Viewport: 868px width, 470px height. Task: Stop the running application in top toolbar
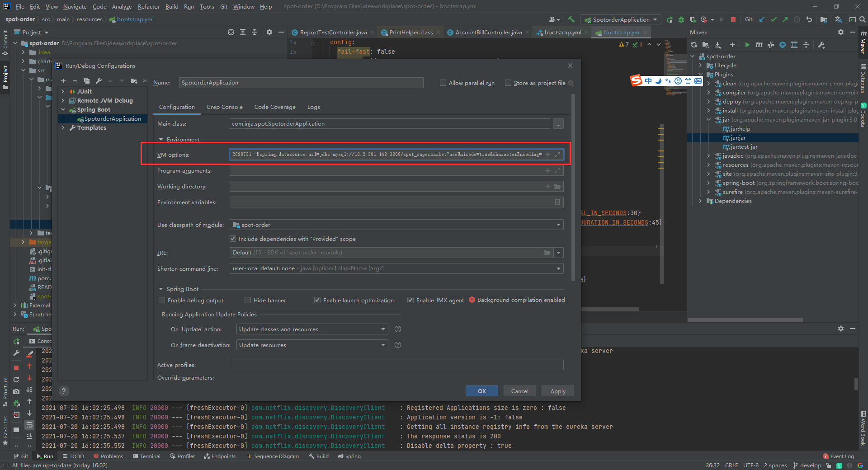(x=733, y=19)
